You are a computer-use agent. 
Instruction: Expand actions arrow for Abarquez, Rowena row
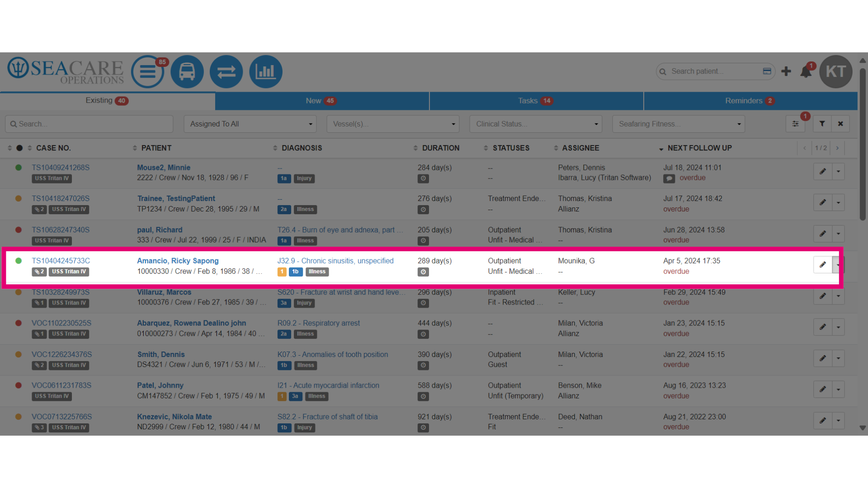click(x=839, y=327)
